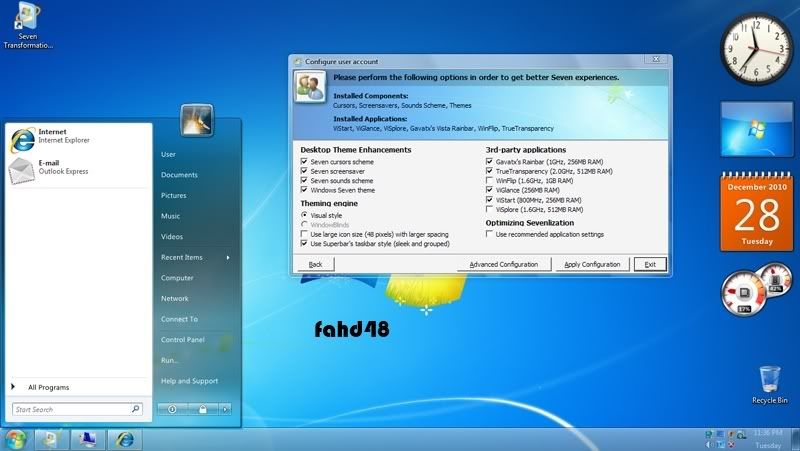Open the Seven Transformation desktop shortcut
This screenshot has width=800, height=451.
click(28, 26)
